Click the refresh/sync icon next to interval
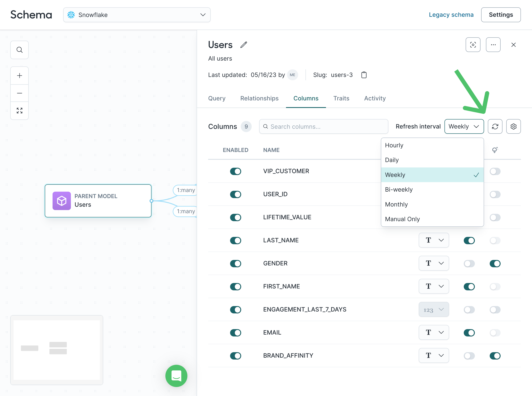The image size is (532, 396). click(495, 126)
